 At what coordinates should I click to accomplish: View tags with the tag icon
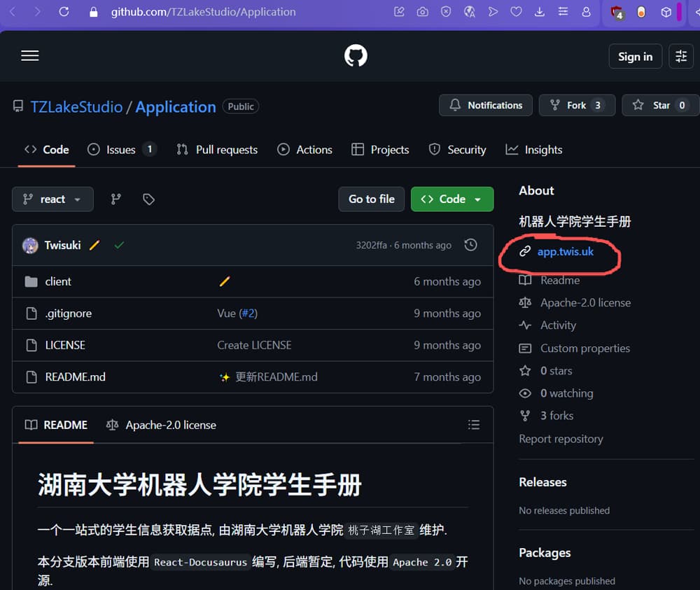click(x=148, y=199)
